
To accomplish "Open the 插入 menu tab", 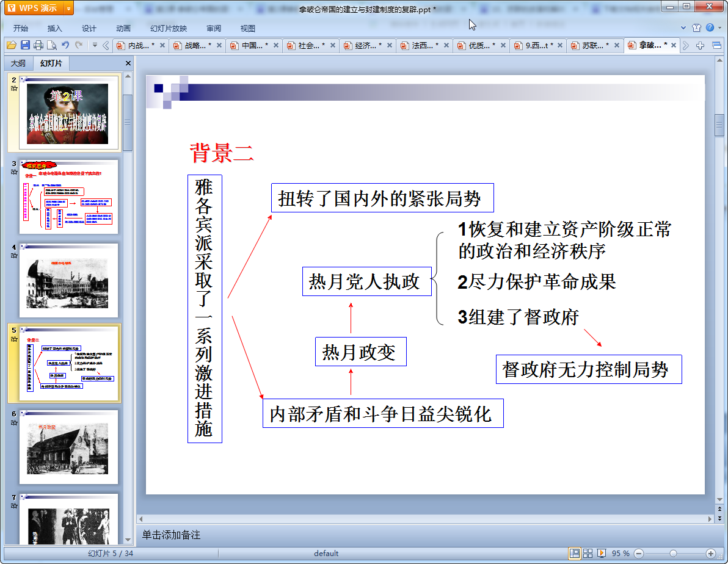I will click(x=54, y=28).
